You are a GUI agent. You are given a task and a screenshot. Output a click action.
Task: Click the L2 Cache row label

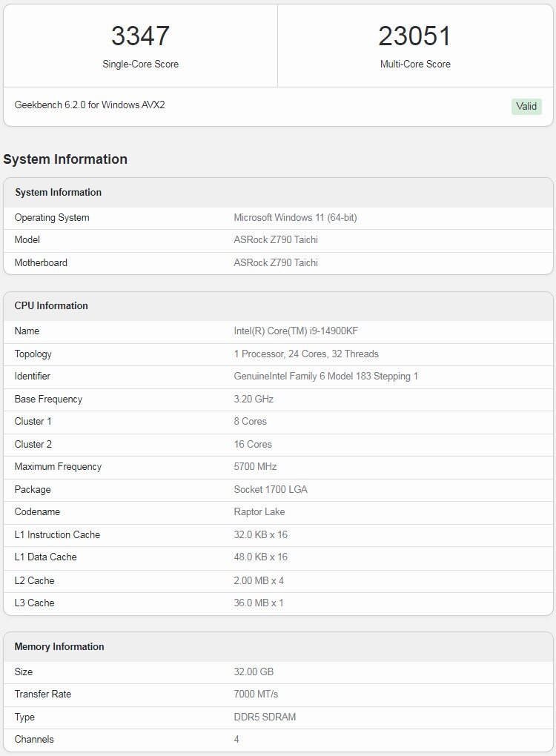(34, 580)
